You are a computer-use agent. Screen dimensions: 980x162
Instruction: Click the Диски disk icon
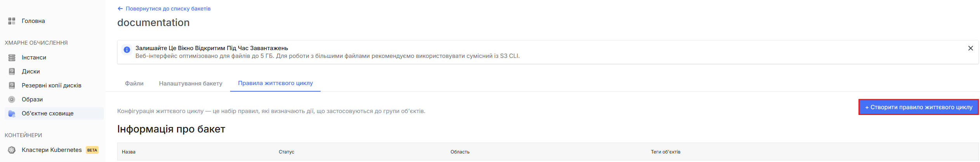point(12,71)
